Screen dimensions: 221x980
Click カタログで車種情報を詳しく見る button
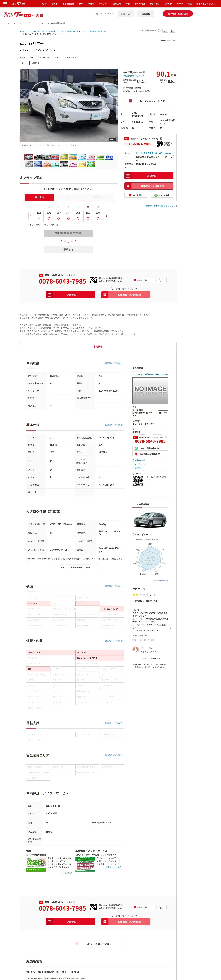76,567
